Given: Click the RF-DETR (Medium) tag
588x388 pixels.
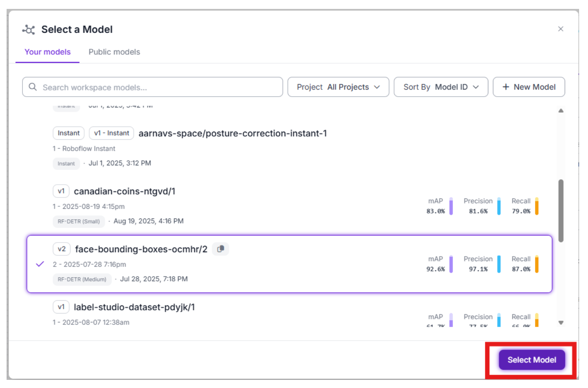Looking at the screenshot, I should (x=82, y=279).
